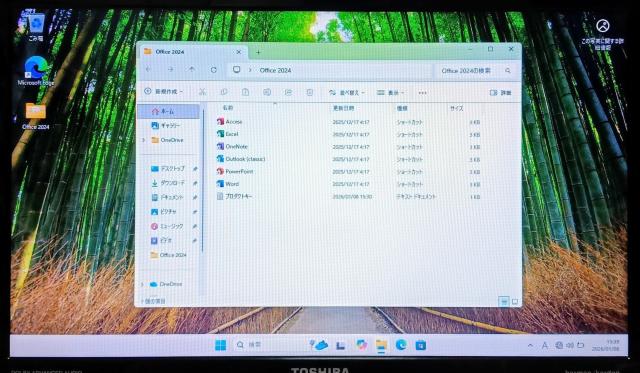The width and height of the screenshot is (640, 373).
Task: Open Microsoft Store from taskbar
Action: click(420, 345)
